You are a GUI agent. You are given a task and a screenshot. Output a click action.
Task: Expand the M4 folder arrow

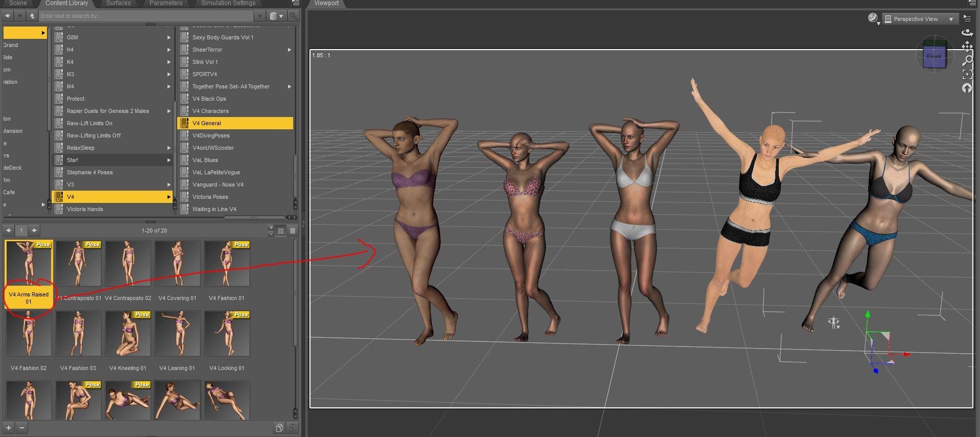coord(169,86)
